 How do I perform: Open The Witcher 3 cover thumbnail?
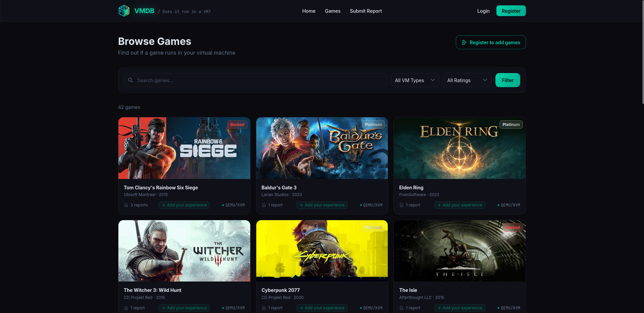click(184, 251)
